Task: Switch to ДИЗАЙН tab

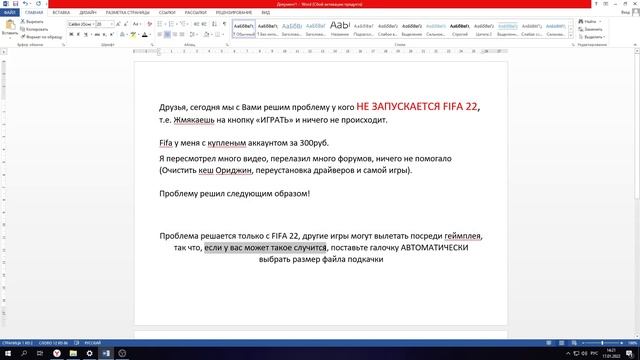Action: pyautogui.click(x=88, y=13)
